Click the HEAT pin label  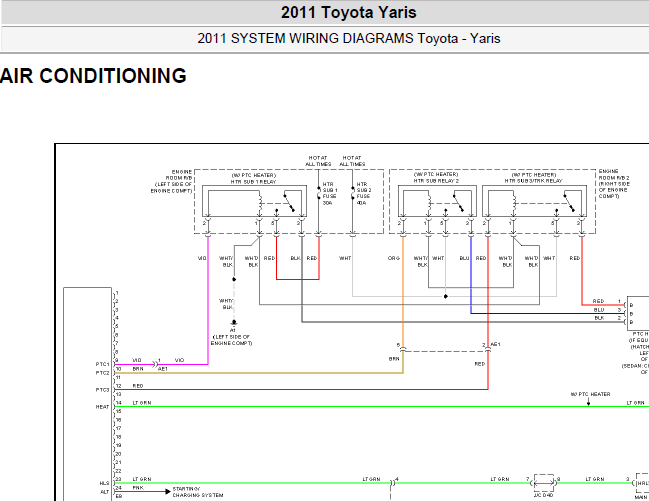coord(102,407)
